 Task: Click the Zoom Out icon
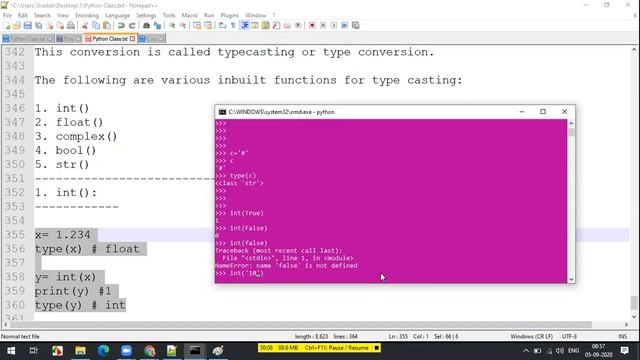(182, 26)
